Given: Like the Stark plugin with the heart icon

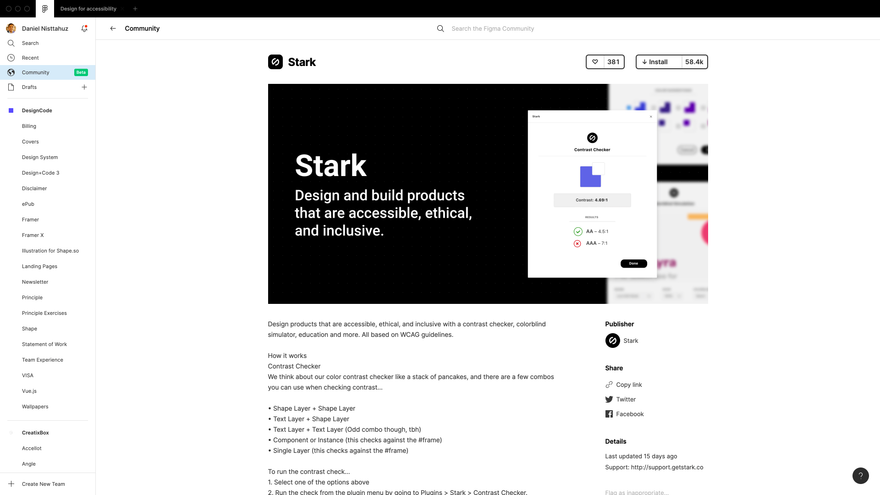Looking at the screenshot, I should click(x=595, y=62).
